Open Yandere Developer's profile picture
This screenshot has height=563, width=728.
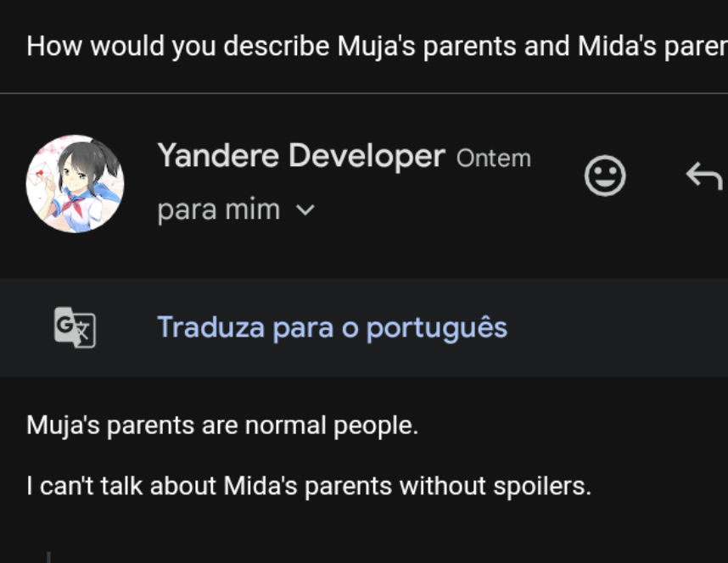point(75,183)
